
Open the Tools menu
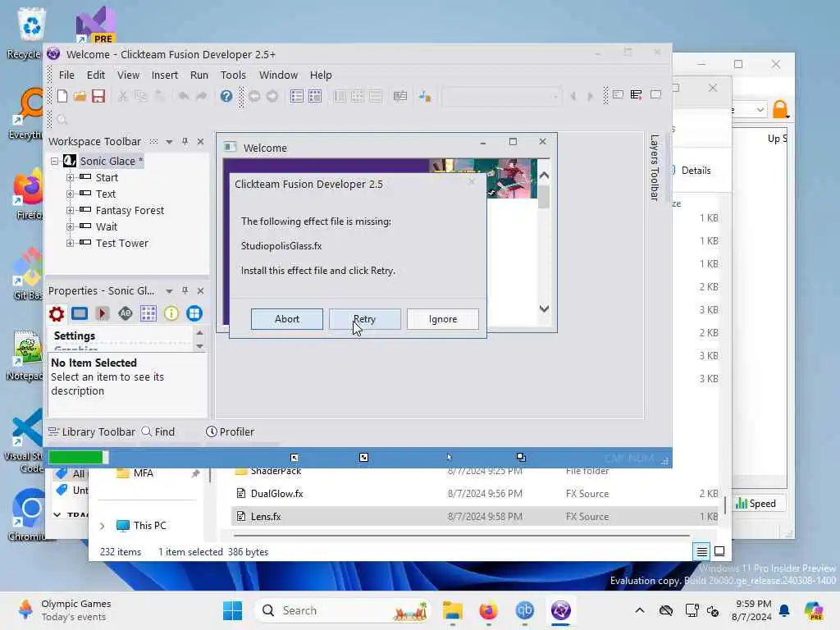pyautogui.click(x=233, y=75)
